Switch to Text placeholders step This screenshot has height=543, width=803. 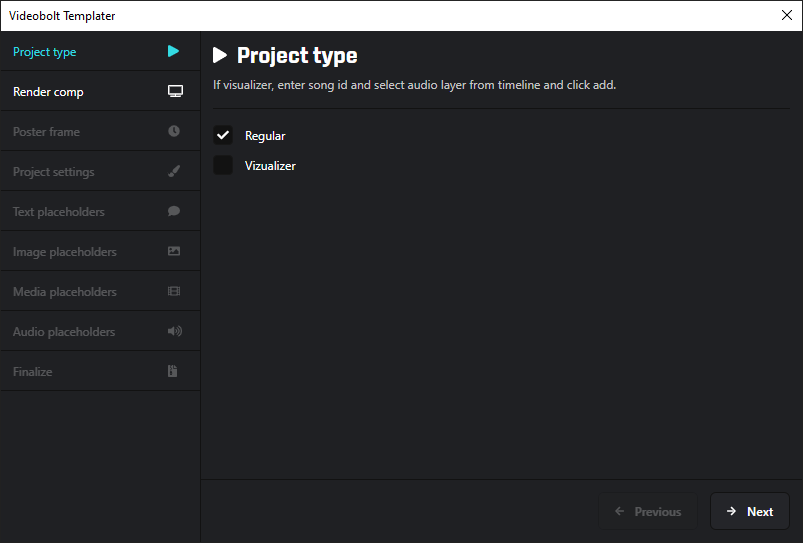click(x=100, y=211)
